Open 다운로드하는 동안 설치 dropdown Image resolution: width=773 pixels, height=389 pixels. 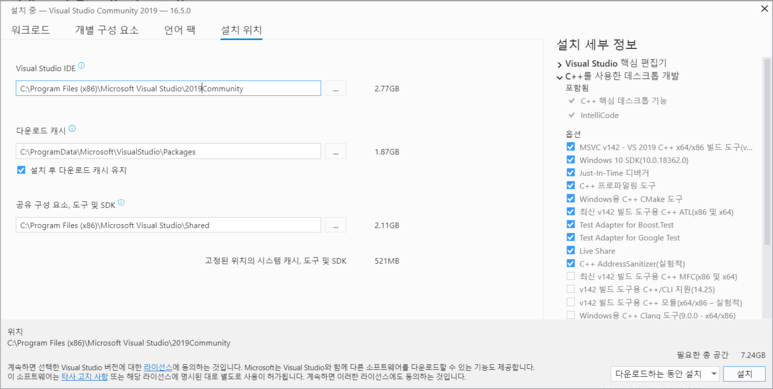665,374
